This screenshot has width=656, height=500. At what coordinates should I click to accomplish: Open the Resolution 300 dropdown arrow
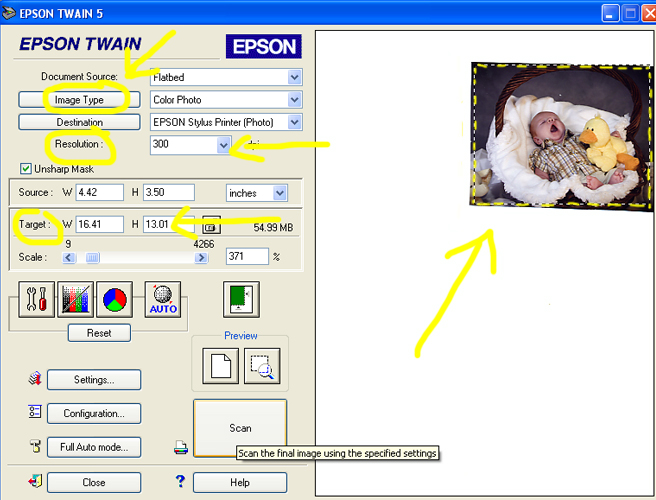[x=224, y=145]
